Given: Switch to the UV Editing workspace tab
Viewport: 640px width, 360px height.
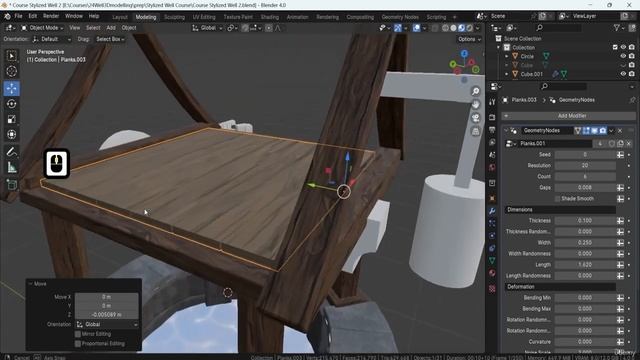Looking at the screenshot, I should coord(204,17).
